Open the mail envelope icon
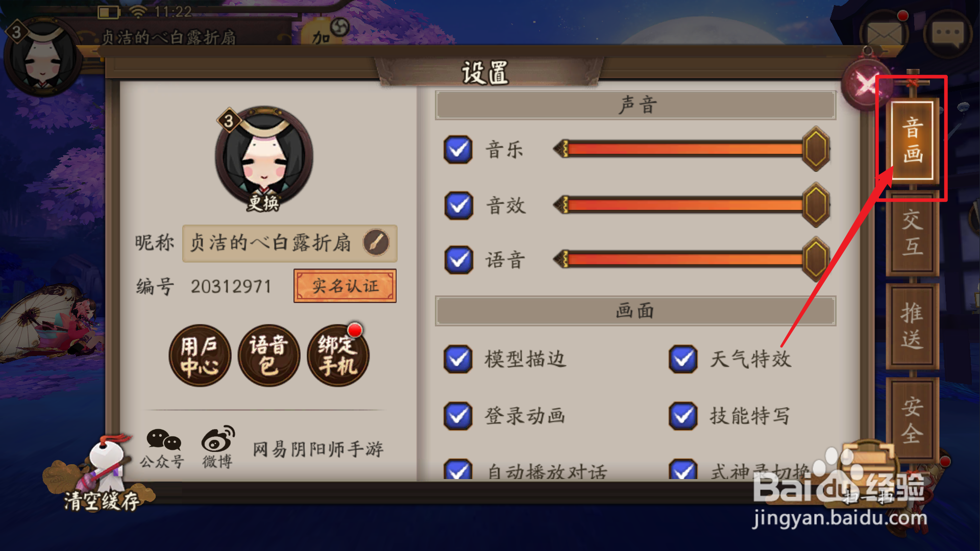This screenshot has height=551, width=980. [885, 35]
